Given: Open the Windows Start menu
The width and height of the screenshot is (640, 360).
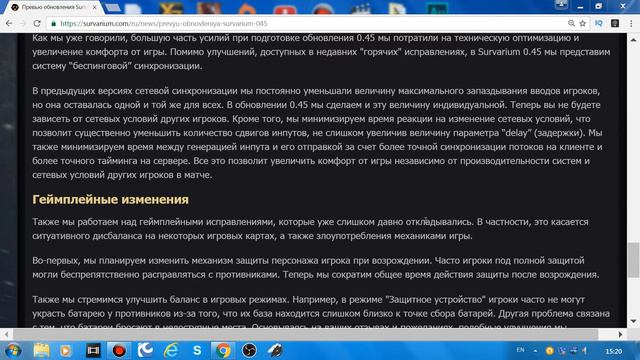Looking at the screenshot, I should [x=13, y=350].
